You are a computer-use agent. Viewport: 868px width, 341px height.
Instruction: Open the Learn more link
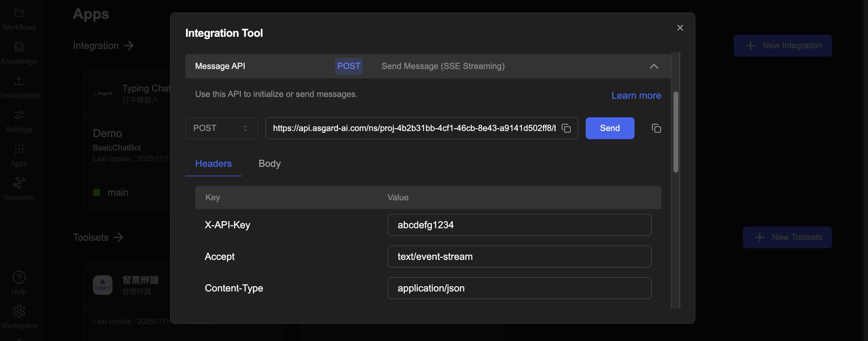(636, 96)
